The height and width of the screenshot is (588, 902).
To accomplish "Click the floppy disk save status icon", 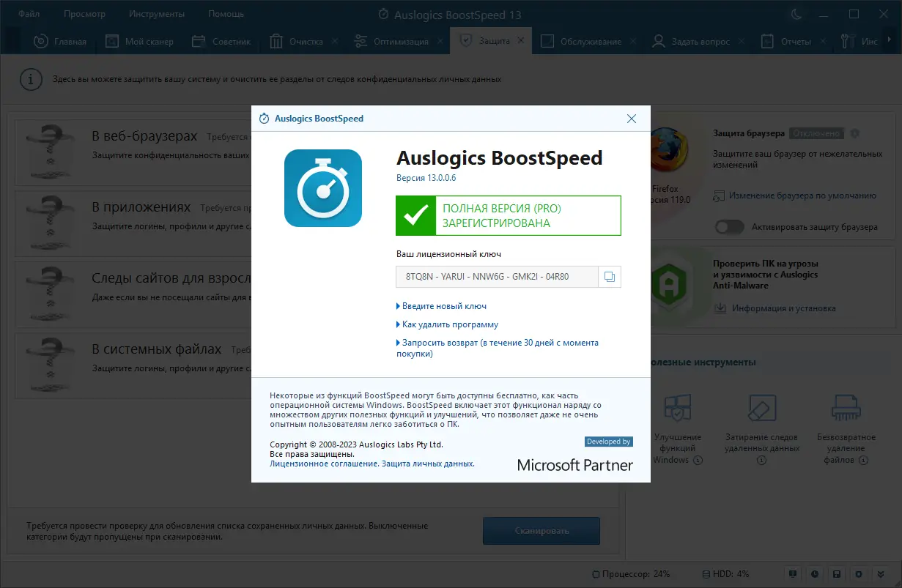I will [837, 573].
